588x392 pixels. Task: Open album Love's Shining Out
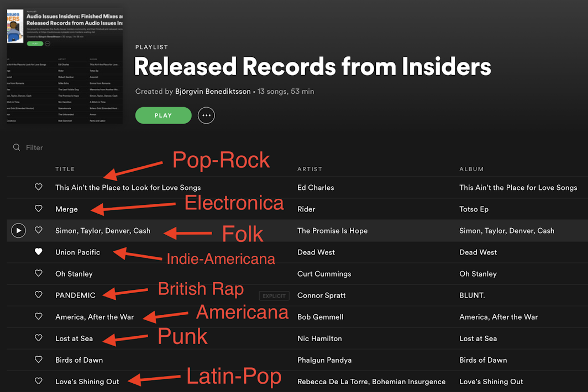[x=491, y=382]
